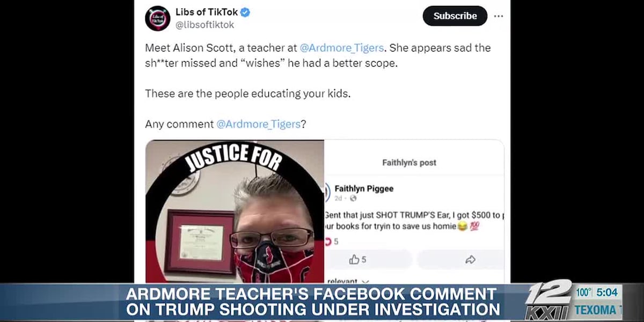Click the Faithlyn's post header title
Viewport: 644px width, 322px height.
[409, 162]
